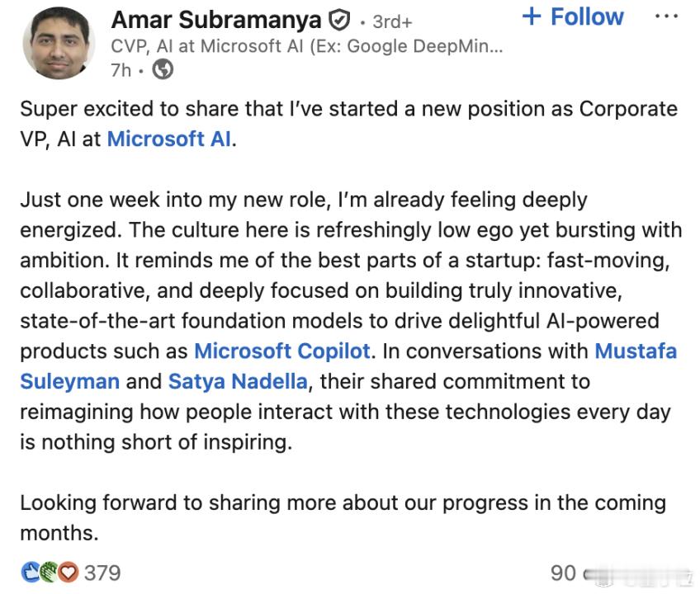Open the CVP, AI at Microsoft headline

tap(307, 46)
